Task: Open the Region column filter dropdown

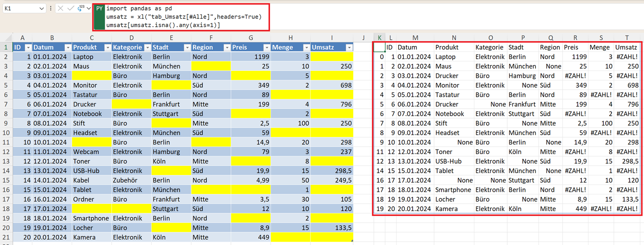Action: [x=226, y=48]
